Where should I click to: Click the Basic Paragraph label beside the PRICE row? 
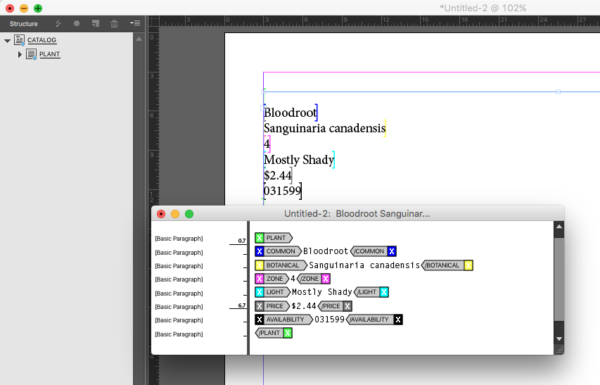pos(179,307)
